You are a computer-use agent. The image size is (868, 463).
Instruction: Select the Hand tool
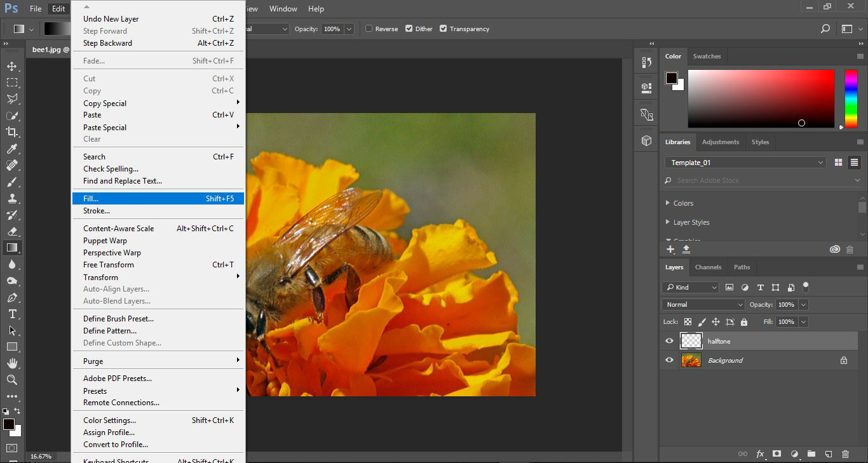tap(12, 363)
